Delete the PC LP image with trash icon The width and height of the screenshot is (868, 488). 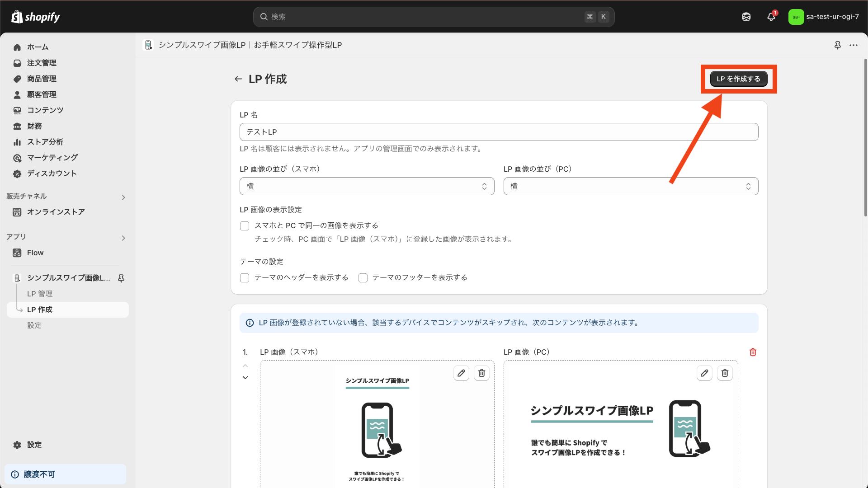coord(725,373)
